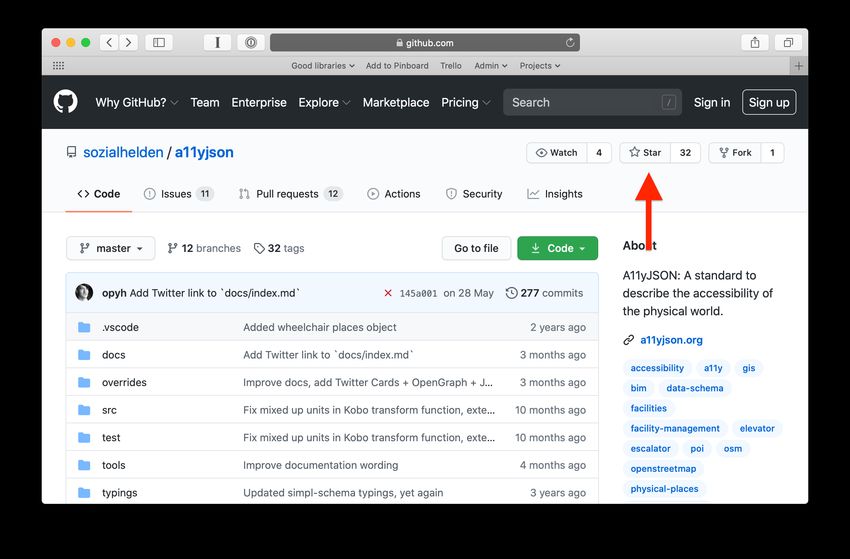The width and height of the screenshot is (850, 559).
Task: Click the Marketplace nav link
Action: click(x=396, y=102)
